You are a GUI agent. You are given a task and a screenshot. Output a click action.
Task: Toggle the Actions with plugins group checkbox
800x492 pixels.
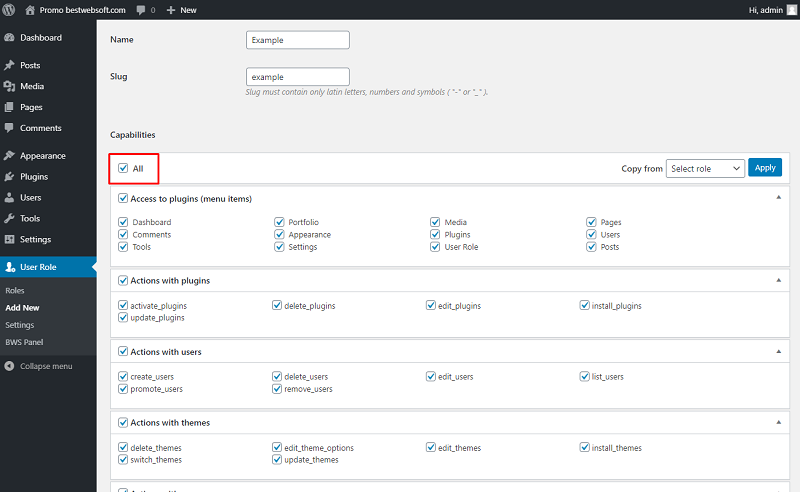pyautogui.click(x=123, y=280)
